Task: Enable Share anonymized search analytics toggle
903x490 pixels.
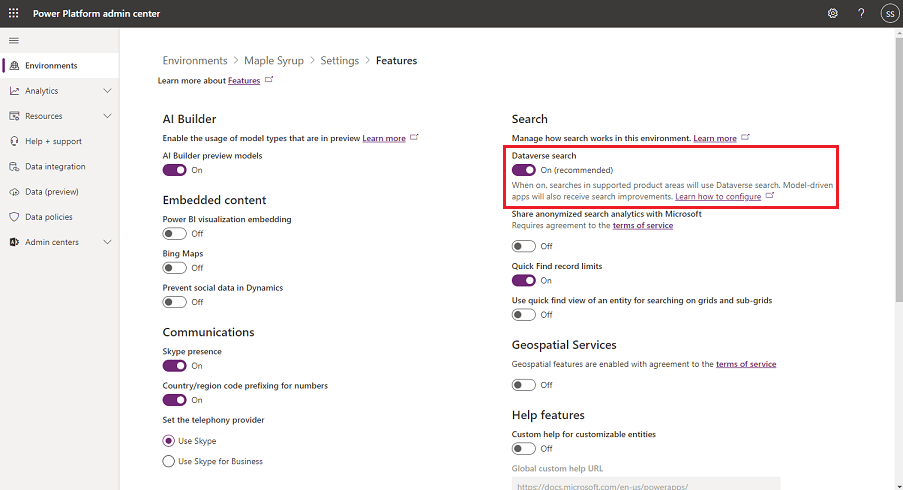Action: pyautogui.click(x=523, y=246)
